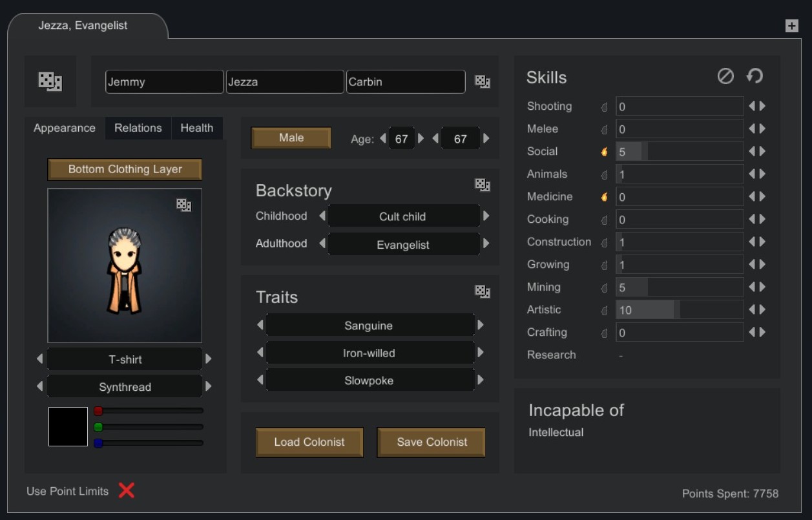The image size is (812, 520).
Task: Decrease chronological age with left arrow
Action: [x=435, y=138]
